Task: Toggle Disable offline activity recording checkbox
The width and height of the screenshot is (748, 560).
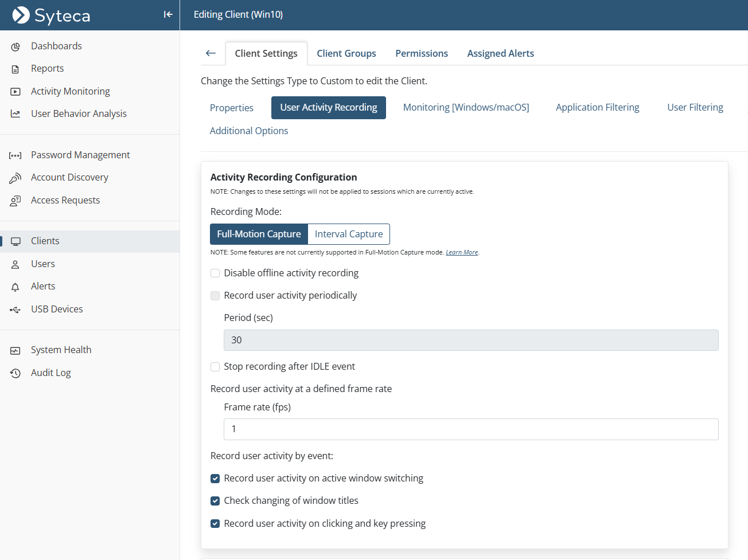Action: coord(215,273)
